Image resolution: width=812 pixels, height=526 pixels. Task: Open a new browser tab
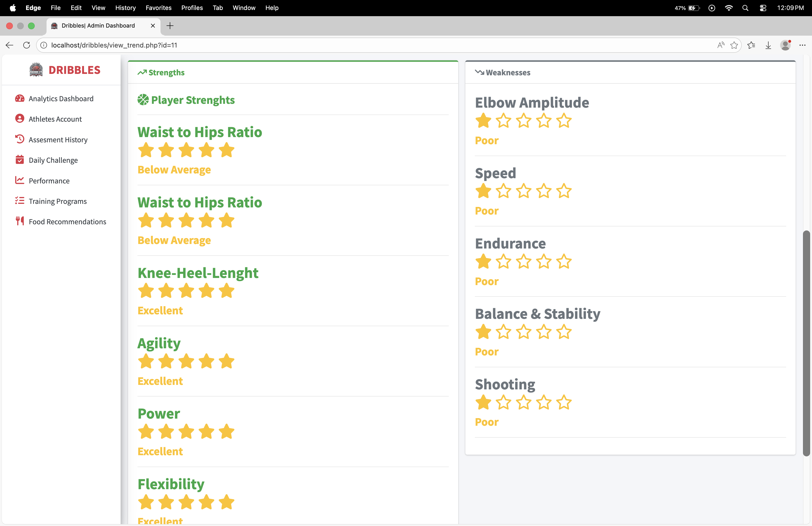click(170, 26)
